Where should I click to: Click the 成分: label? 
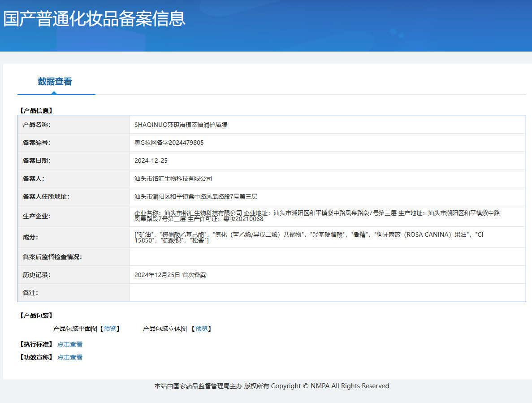pos(30,238)
